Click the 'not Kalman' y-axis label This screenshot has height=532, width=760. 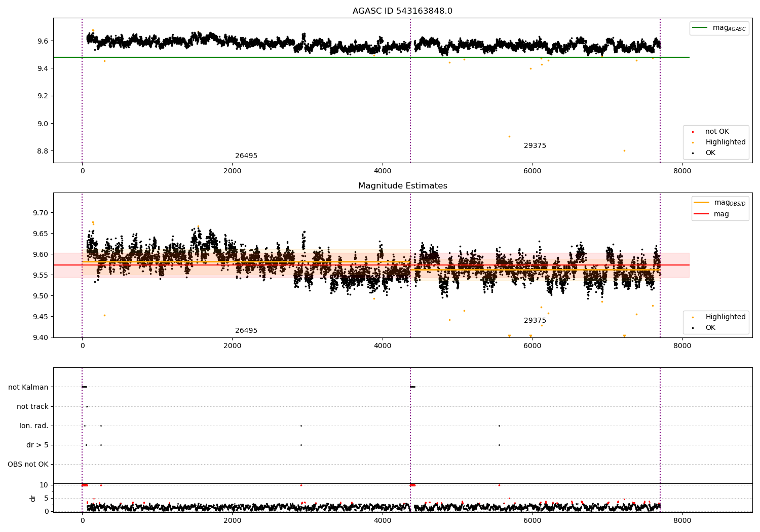pos(28,388)
